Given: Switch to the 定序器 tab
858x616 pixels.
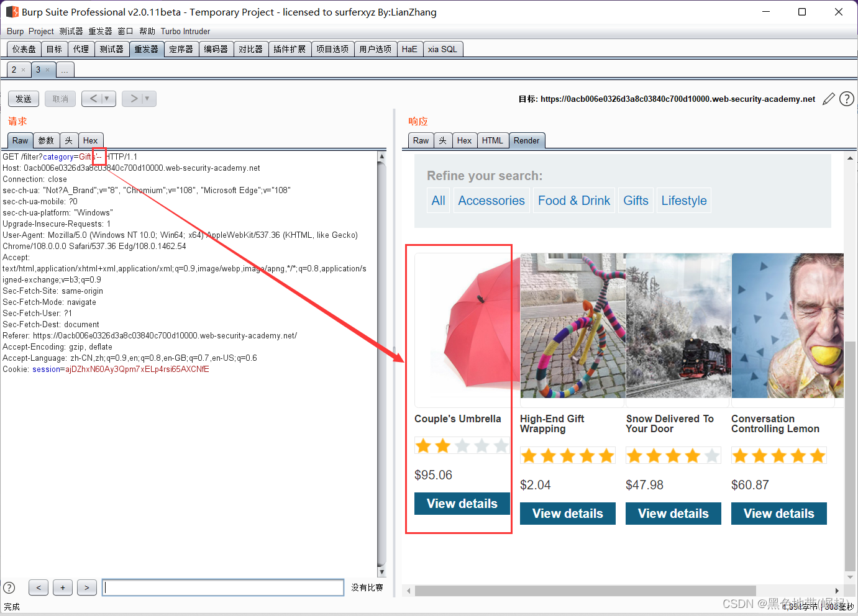Looking at the screenshot, I should click(181, 49).
